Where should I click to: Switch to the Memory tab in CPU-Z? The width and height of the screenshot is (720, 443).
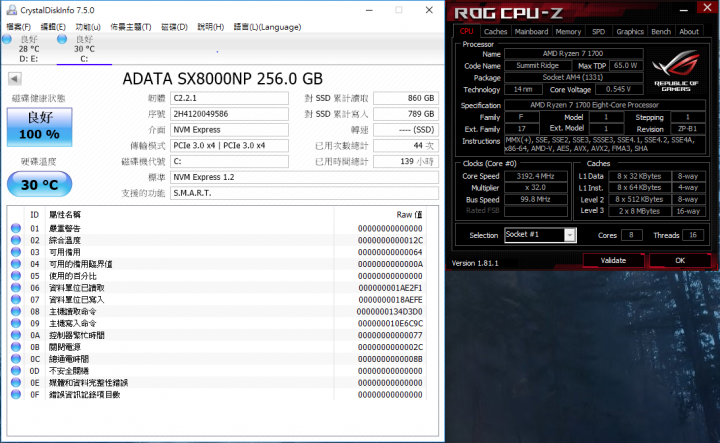pos(568,31)
